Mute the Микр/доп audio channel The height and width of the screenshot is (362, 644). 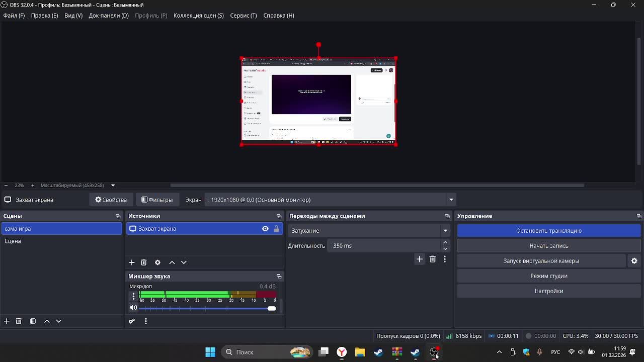pyautogui.click(x=133, y=308)
